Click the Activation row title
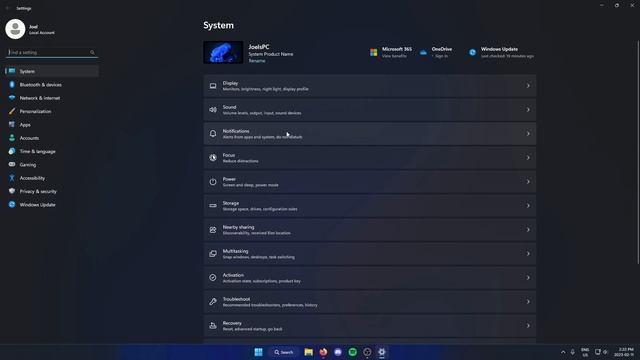 click(233, 275)
